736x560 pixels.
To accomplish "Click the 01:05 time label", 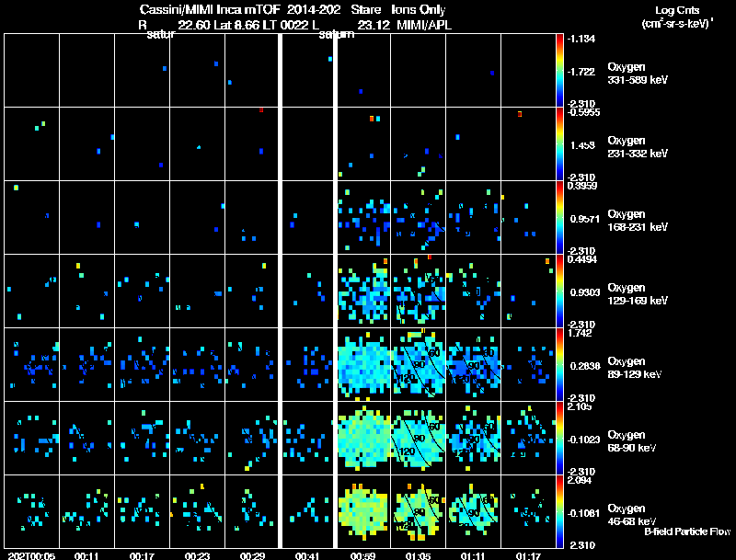I will 419,555.
